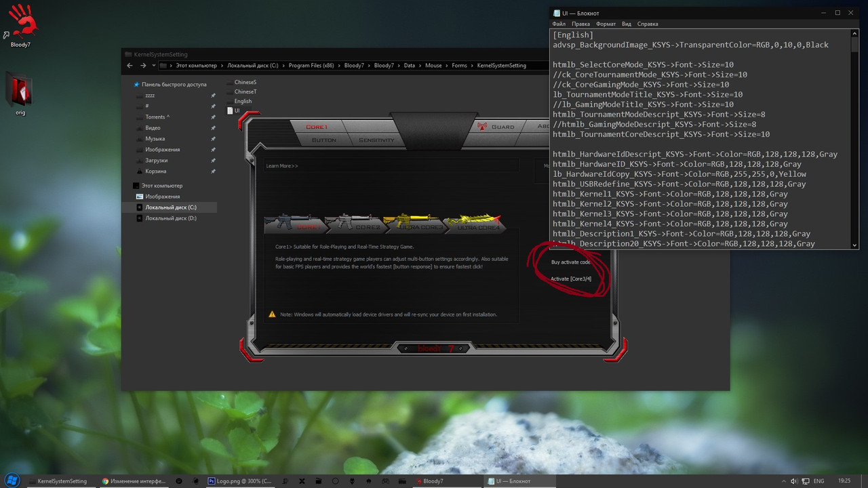868x488 pixels.
Task: Click the pin icon beside Torrents ^
Action: (213, 117)
